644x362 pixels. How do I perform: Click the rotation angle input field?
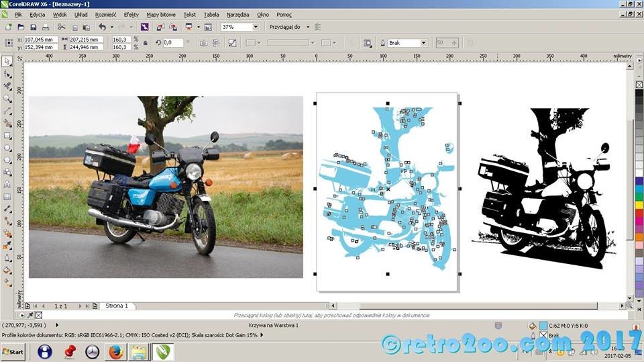(x=173, y=43)
